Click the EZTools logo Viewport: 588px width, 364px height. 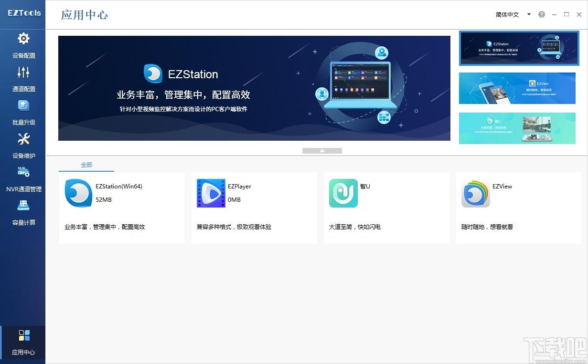coord(24,13)
